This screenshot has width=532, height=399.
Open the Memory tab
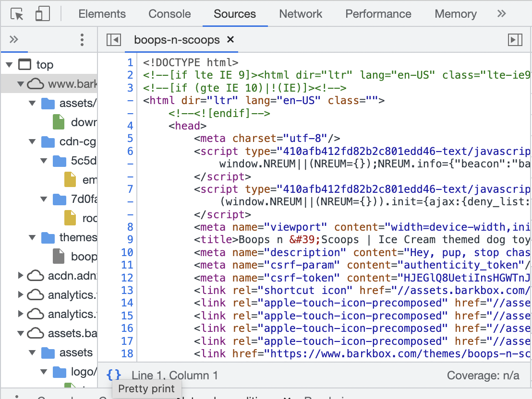pyautogui.click(x=456, y=14)
